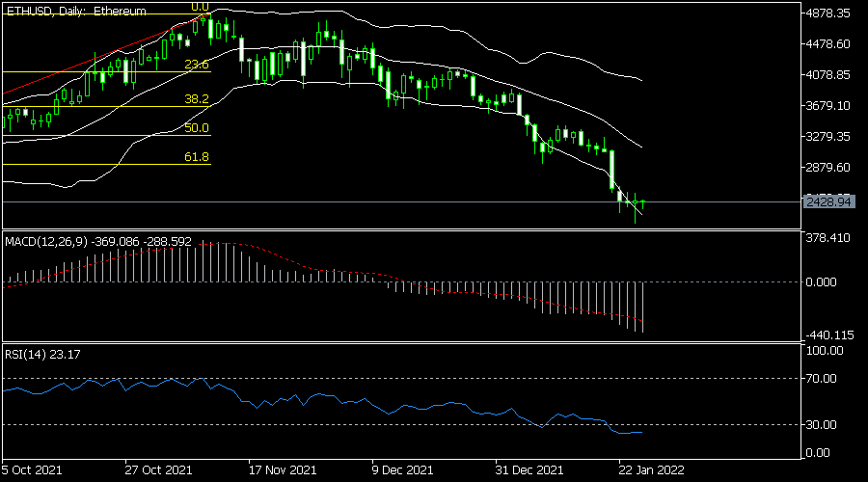This screenshot has width=868, height=482.
Task: Click the large bearish candle before 22 Jan
Action: click(611, 170)
